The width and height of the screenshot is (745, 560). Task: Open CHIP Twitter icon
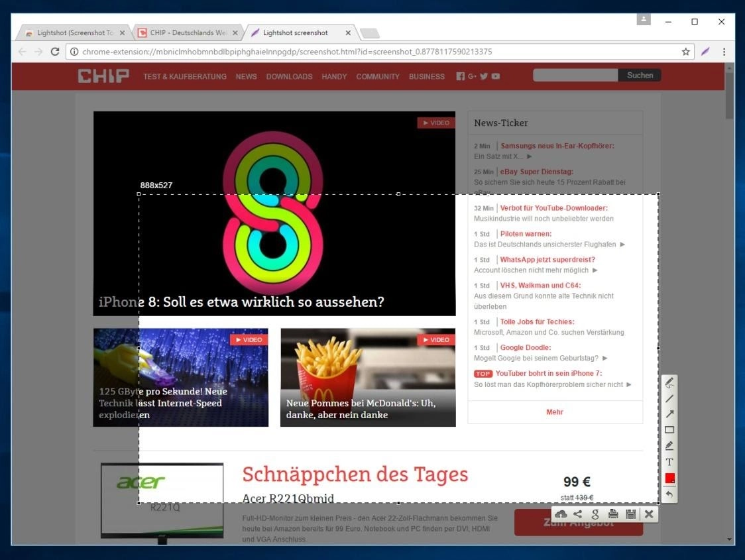point(484,76)
